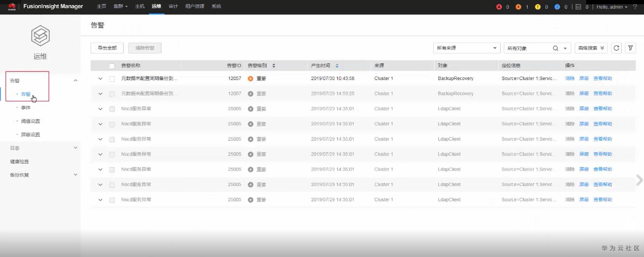Click the question mark help icon
Viewport: 644px width, 257px height.
[635, 7]
